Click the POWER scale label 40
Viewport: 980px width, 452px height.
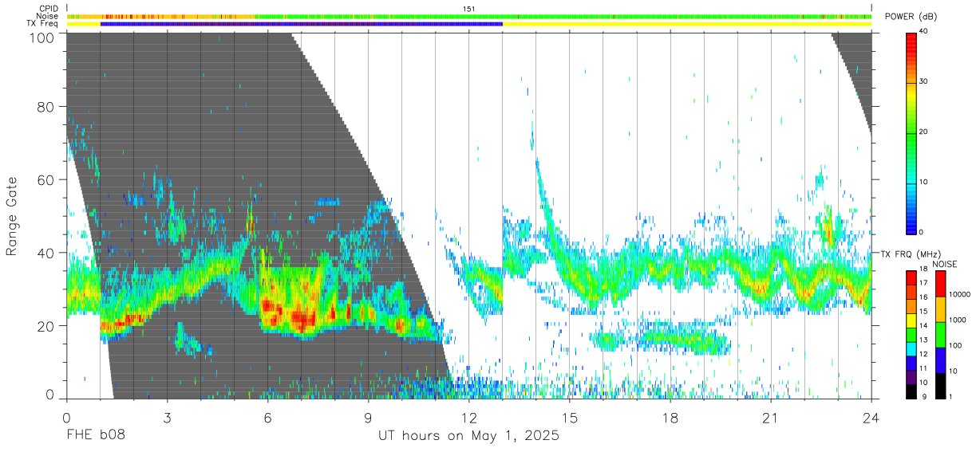924,32
